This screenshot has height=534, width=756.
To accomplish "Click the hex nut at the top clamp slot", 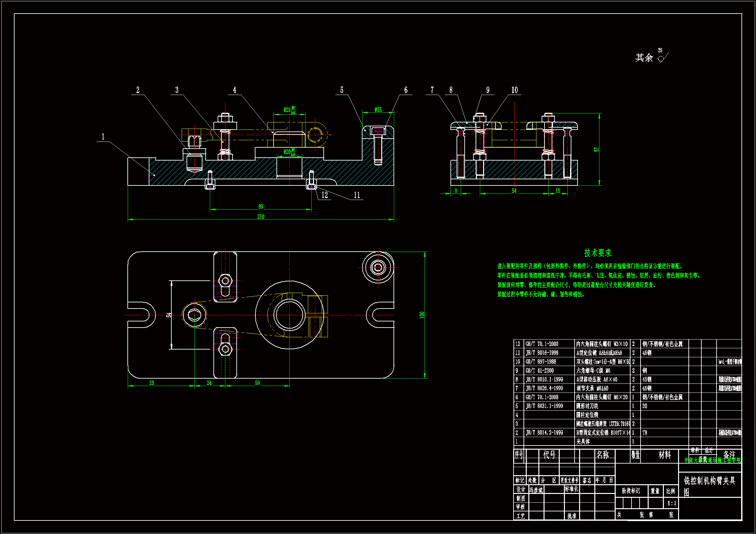I will pyautogui.click(x=225, y=281).
